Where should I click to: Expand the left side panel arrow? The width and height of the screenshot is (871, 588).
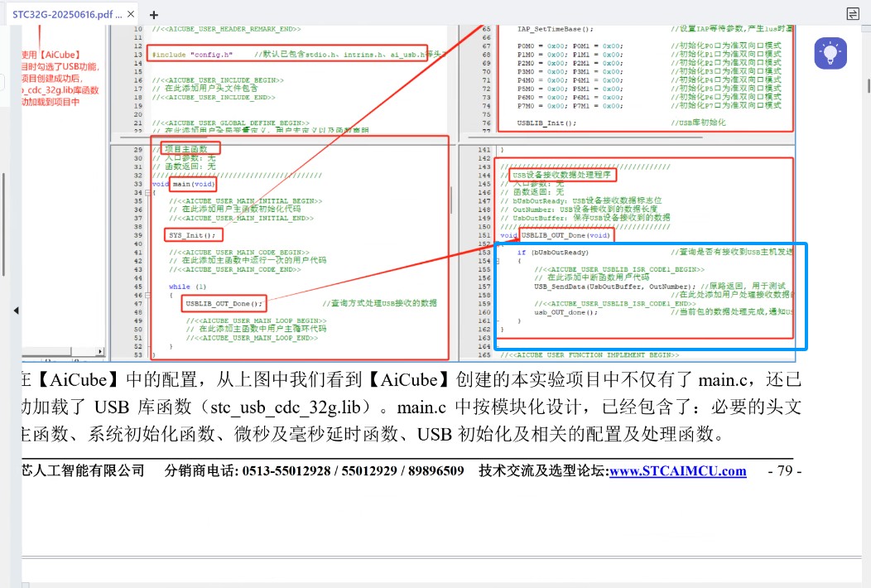tap(16, 310)
